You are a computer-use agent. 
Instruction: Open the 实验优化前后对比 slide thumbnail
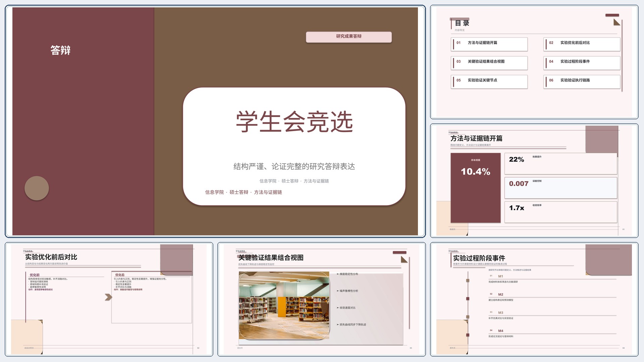click(x=109, y=299)
